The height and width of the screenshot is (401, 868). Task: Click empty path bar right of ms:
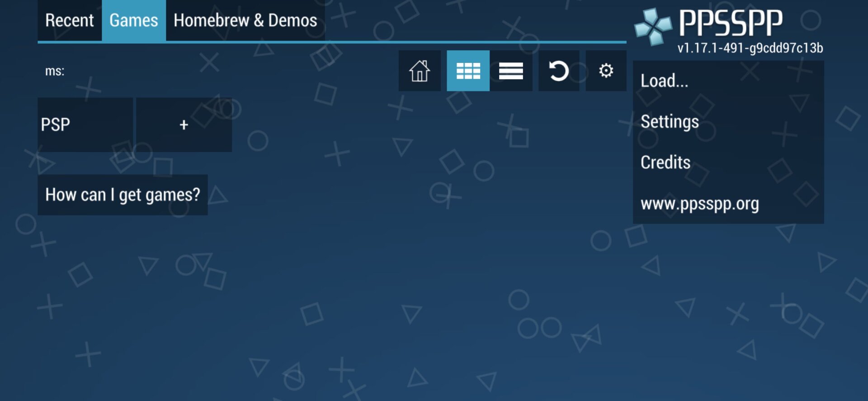(x=226, y=71)
